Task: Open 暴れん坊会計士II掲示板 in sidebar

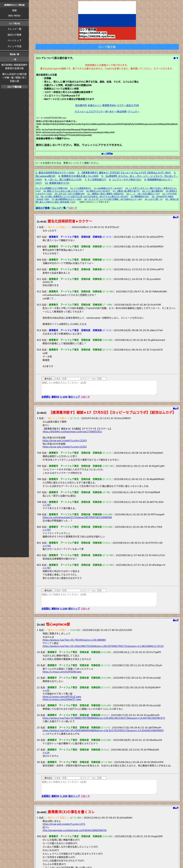Action: tap(14, 78)
